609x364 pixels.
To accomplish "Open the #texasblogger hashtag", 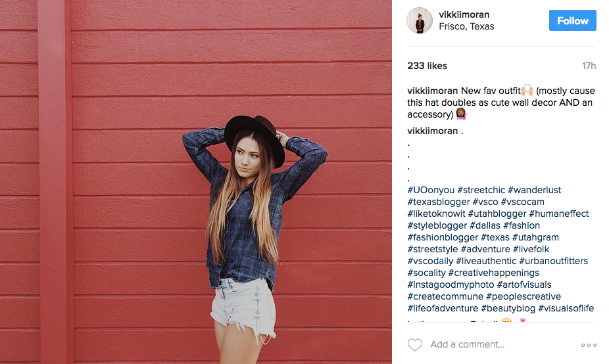I will point(439,202).
